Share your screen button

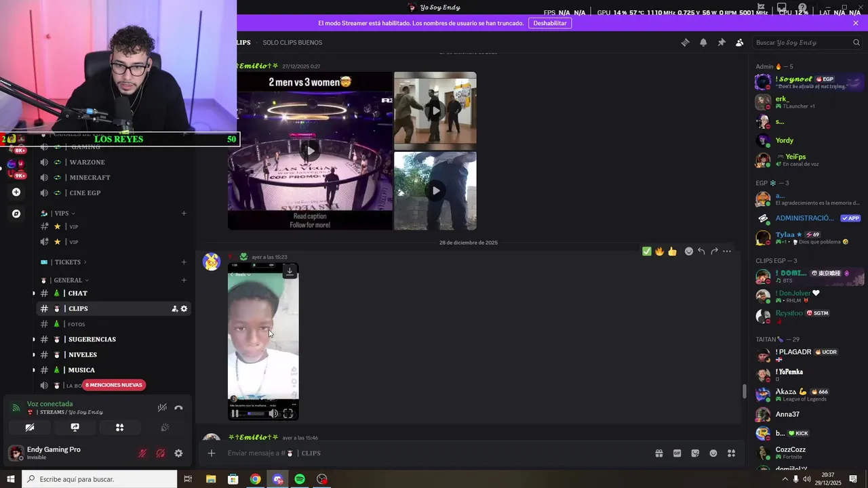click(x=75, y=428)
